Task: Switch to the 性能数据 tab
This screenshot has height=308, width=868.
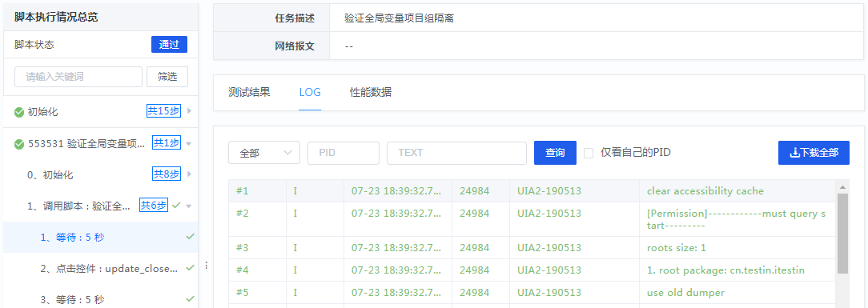Action: tap(370, 92)
